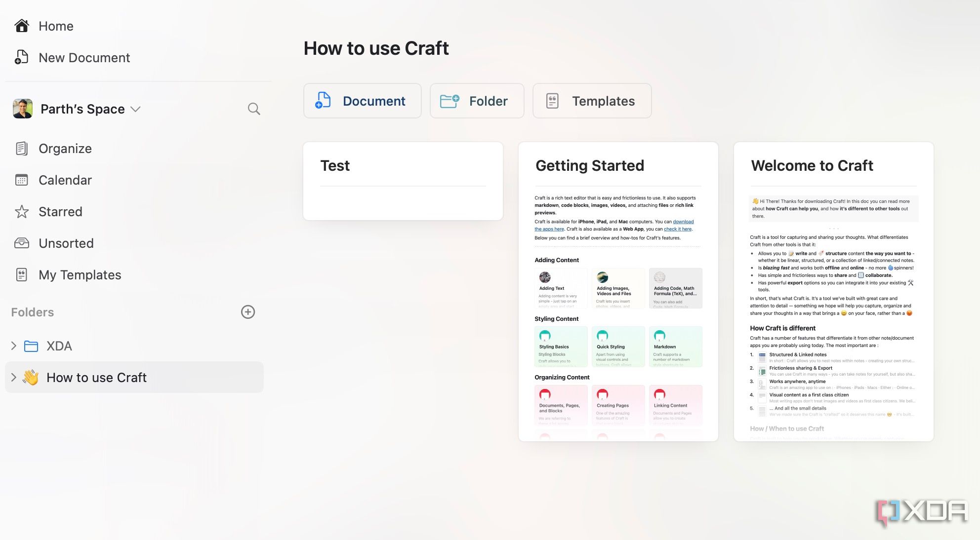Click the Calendar icon in sidebar
The height and width of the screenshot is (540, 980).
point(22,180)
